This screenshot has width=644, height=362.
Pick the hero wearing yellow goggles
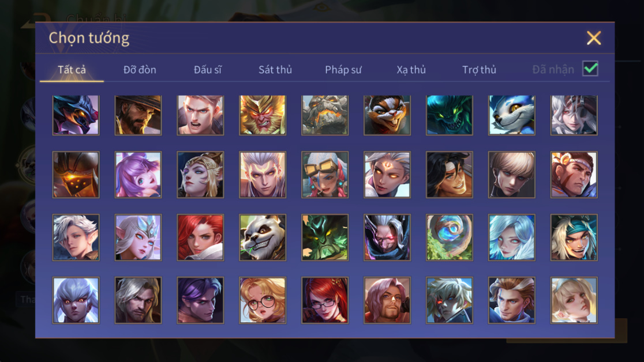tap(325, 175)
